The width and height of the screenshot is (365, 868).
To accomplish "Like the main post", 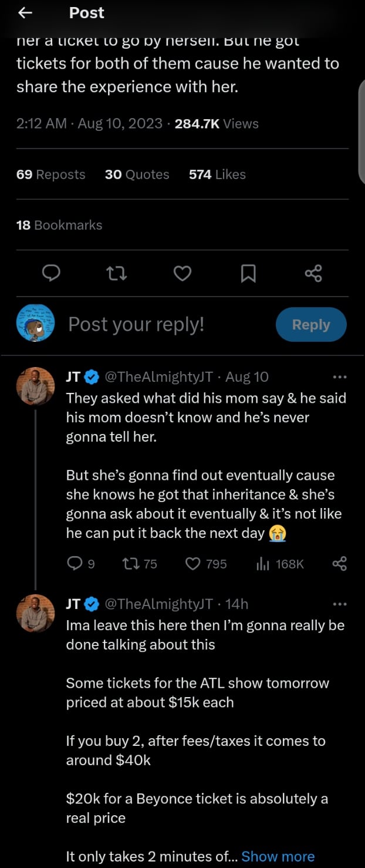I will pos(183,272).
